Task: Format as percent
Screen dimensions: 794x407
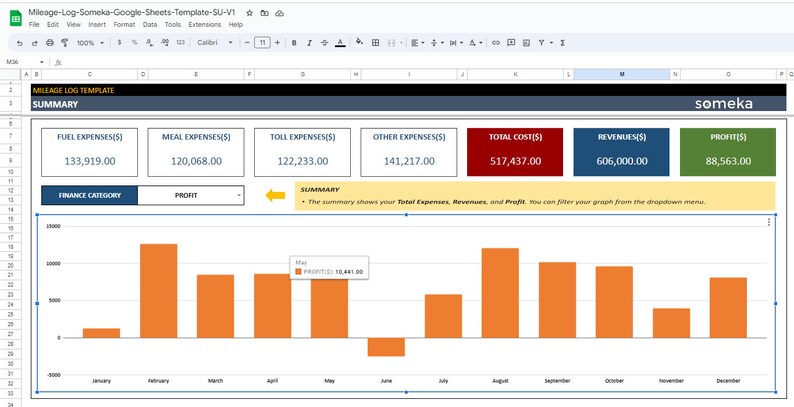Action: (135, 43)
